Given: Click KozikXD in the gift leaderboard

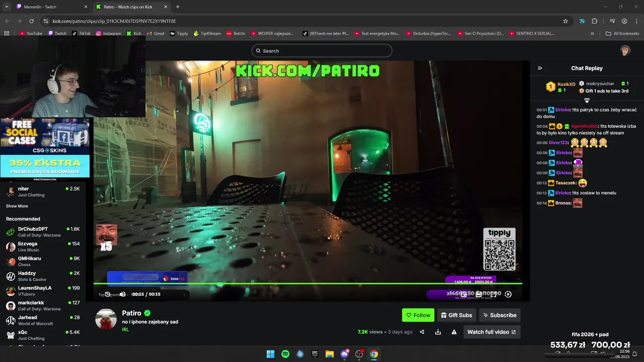Looking at the screenshot, I should (x=566, y=84).
